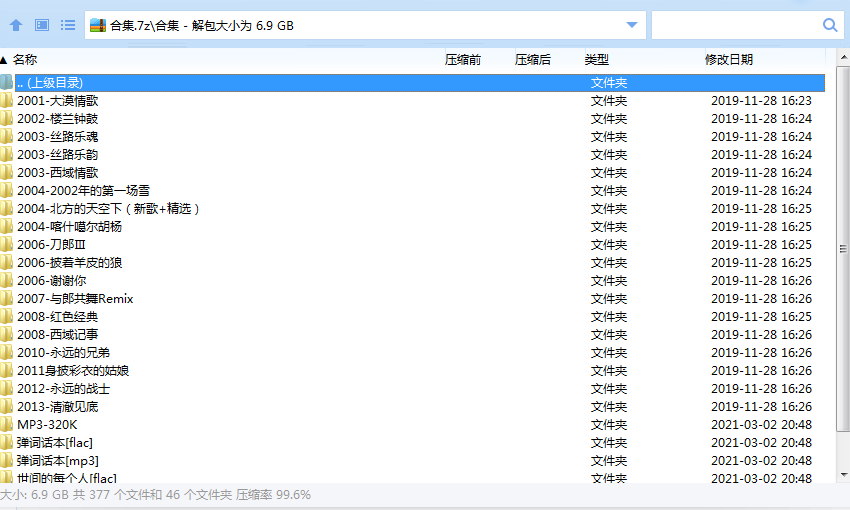Click folder icon of 2002-楼兰钟鼓
This screenshot has height=510, width=850.
coord(6,119)
